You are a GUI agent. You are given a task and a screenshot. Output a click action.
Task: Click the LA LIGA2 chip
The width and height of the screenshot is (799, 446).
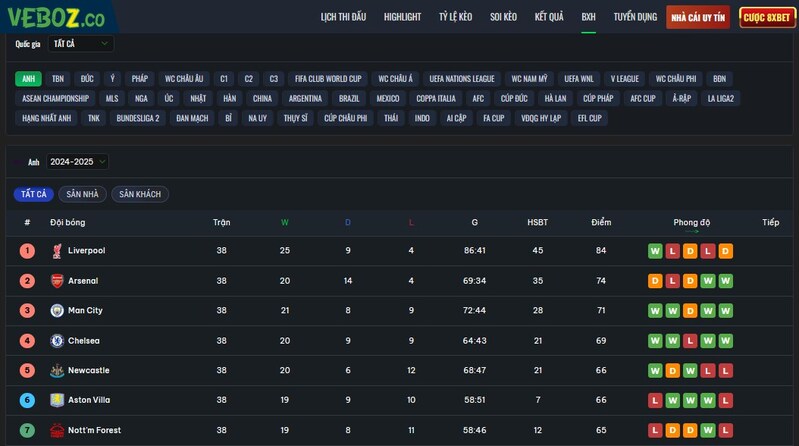(x=721, y=98)
